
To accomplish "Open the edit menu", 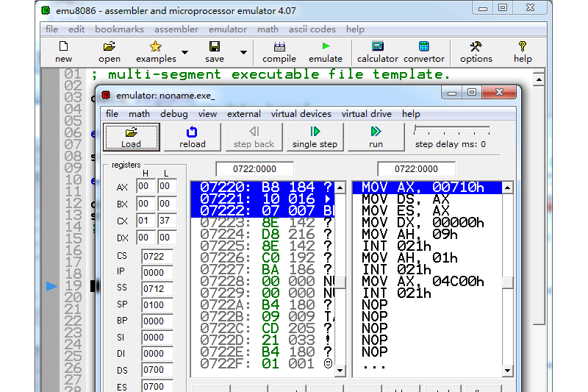I will pyautogui.click(x=76, y=29).
